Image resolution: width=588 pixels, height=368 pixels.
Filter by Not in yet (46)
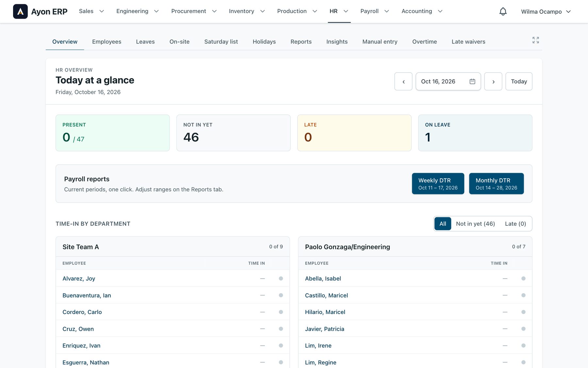tap(475, 224)
